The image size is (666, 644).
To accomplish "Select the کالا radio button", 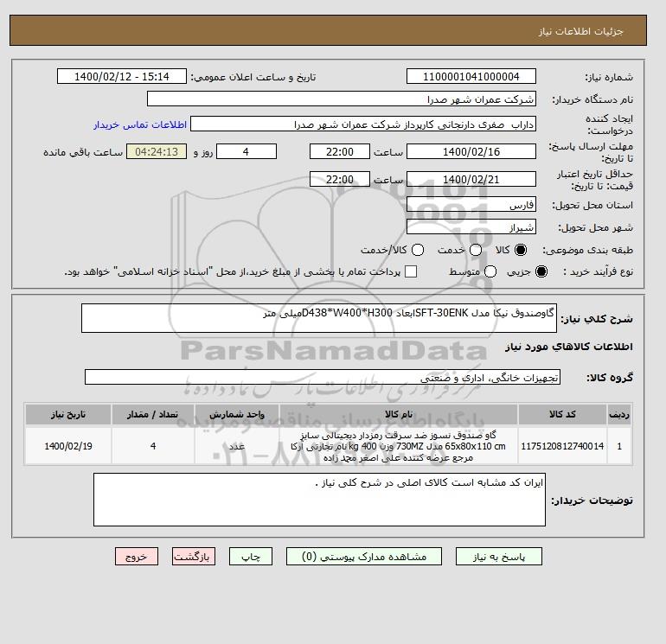I will (521, 250).
